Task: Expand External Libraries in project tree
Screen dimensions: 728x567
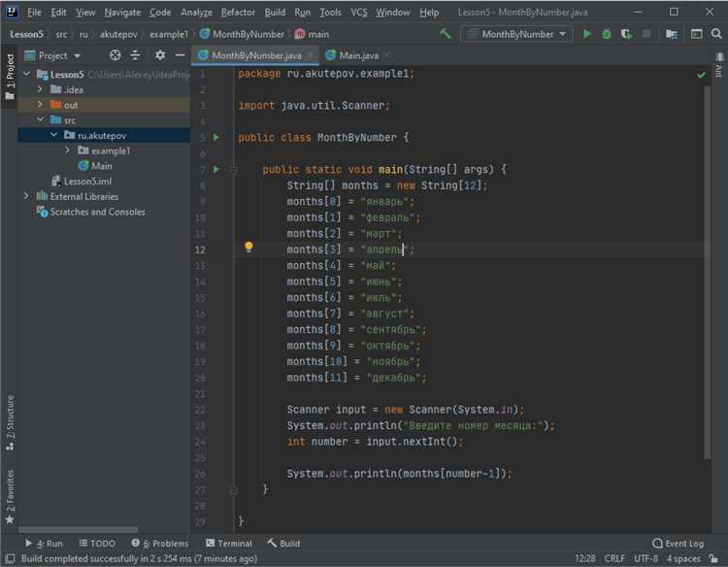Action: point(26,196)
